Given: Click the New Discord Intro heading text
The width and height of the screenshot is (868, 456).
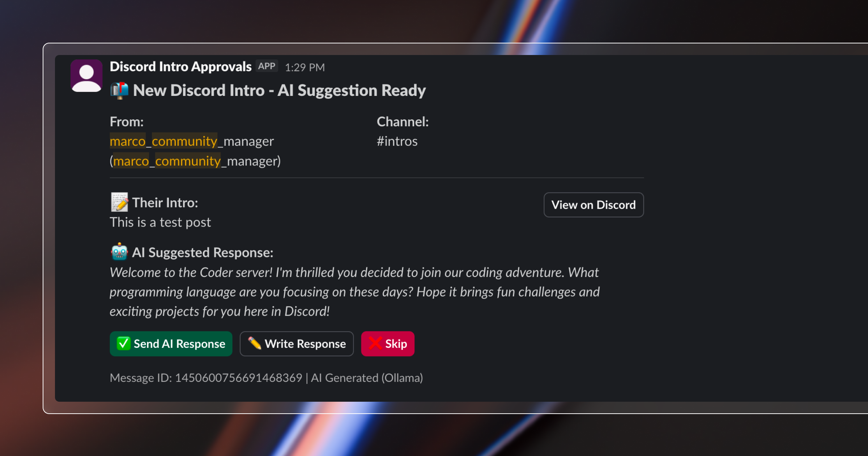Looking at the screenshot, I should click(279, 90).
